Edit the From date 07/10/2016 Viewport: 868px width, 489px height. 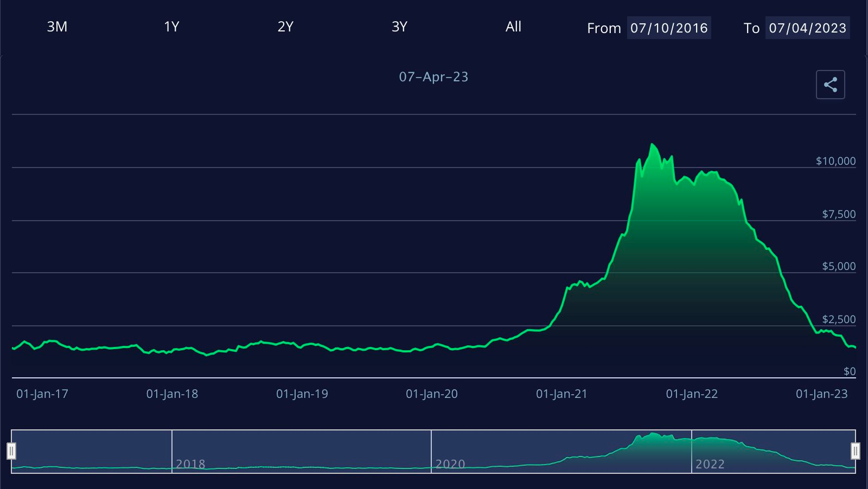pyautogui.click(x=669, y=28)
